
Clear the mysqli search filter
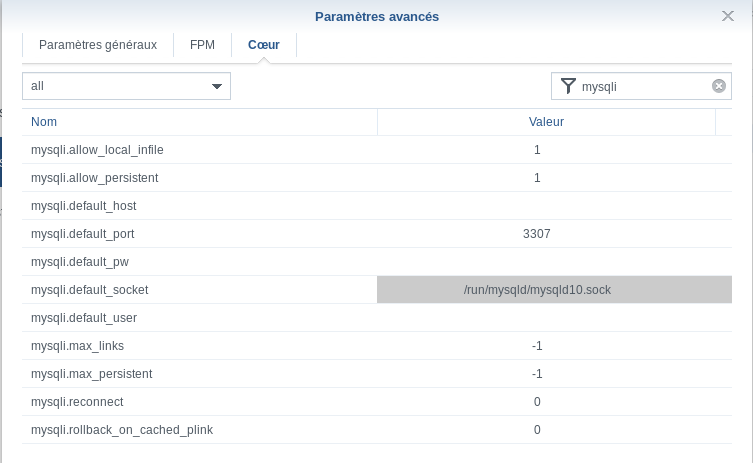718,86
